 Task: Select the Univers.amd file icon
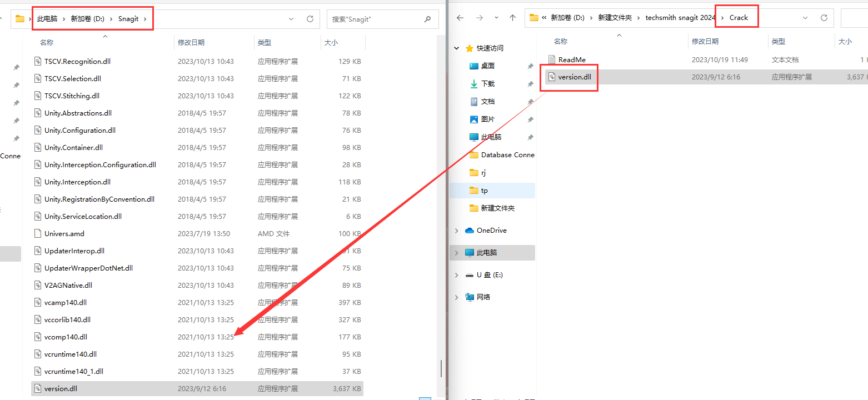[x=38, y=233]
